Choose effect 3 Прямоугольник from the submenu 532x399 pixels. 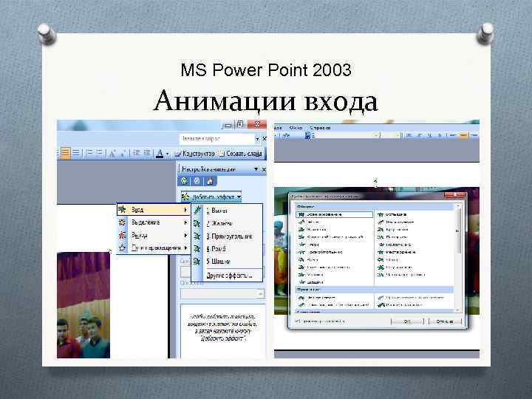(x=228, y=236)
